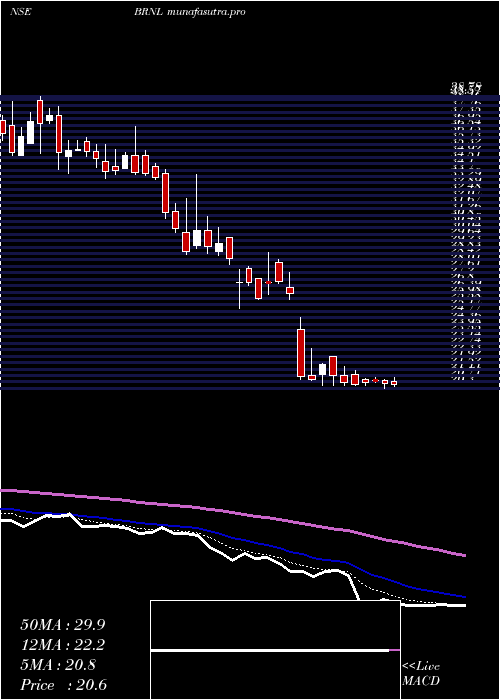Image resolution: width=500 pixels, height=700 pixels.
Task: Select the Price : 20.6 readout
Action: [63, 685]
